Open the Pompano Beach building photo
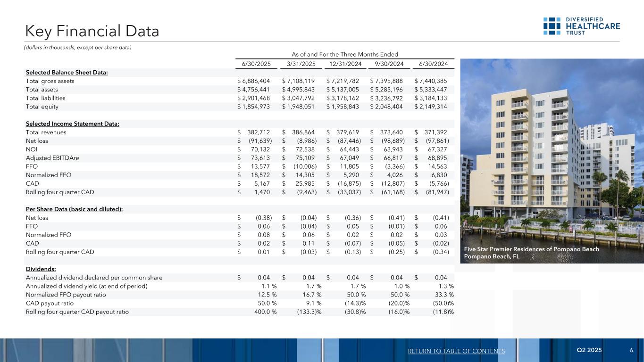 click(552, 161)
